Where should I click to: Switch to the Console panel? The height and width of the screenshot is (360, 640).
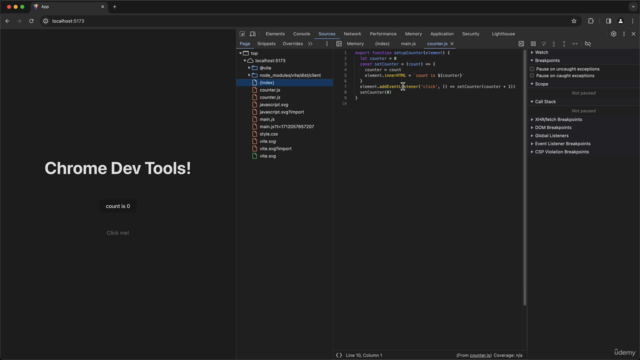302,34
